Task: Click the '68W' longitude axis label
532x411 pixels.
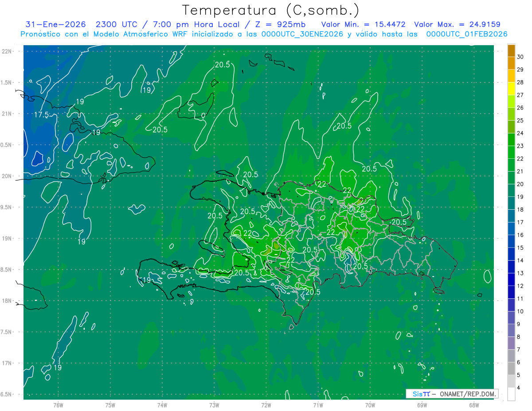Action: point(473,405)
